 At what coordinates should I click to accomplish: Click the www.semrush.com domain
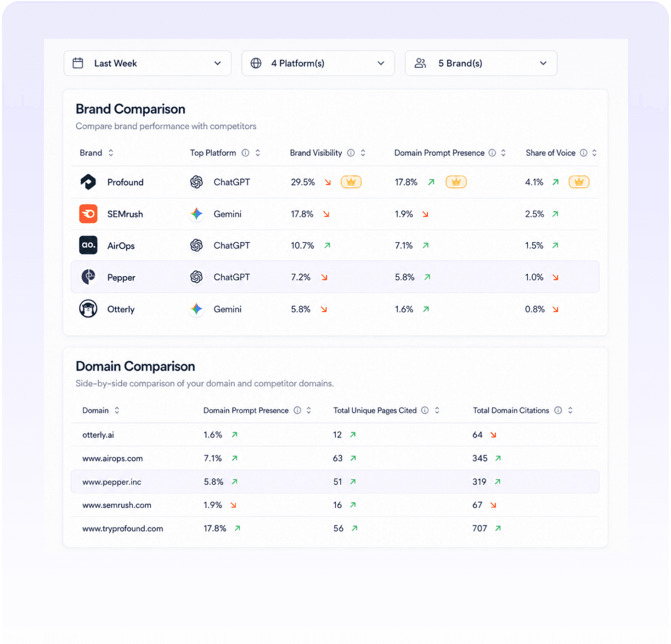[x=117, y=505]
